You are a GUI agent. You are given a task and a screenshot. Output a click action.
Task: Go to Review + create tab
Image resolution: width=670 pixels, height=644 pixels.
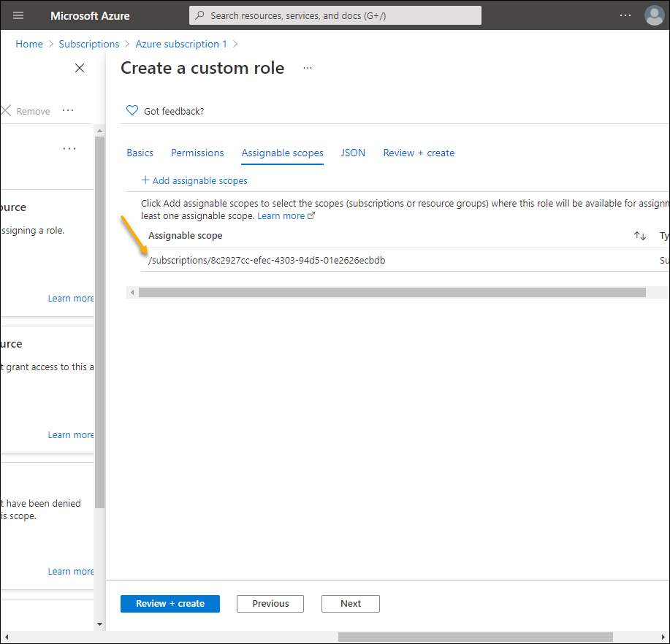pyautogui.click(x=419, y=153)
